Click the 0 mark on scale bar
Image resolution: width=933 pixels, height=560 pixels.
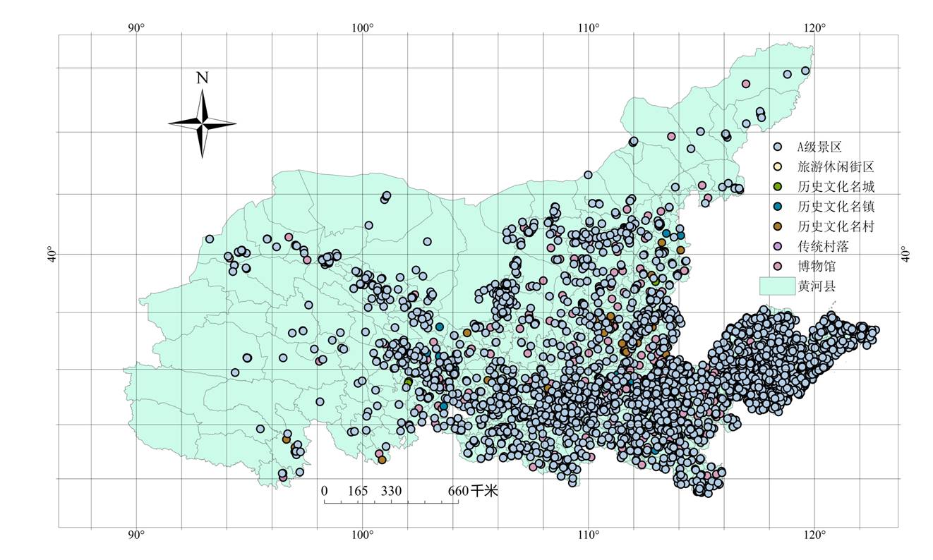click(x=325, y=491)
